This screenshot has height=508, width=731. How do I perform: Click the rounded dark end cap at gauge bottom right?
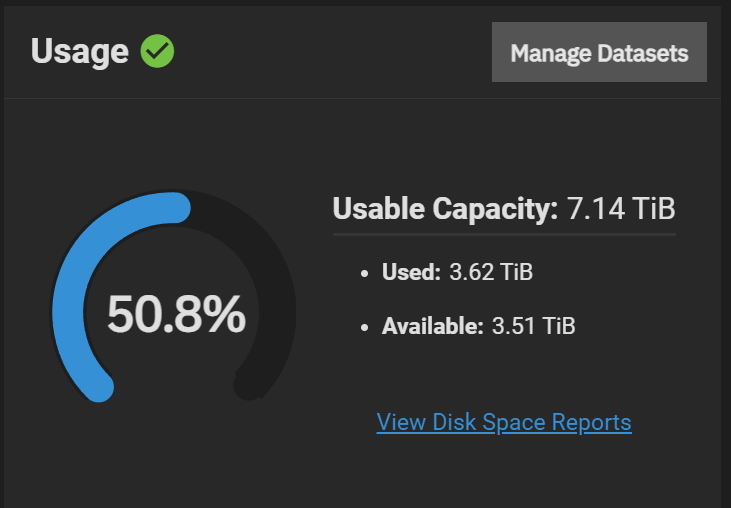249,385
